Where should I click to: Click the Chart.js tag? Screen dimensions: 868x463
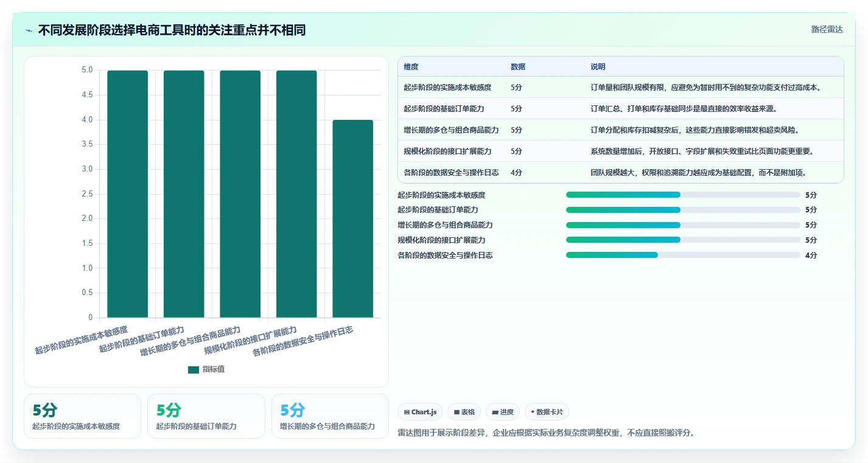pos(420,412)
